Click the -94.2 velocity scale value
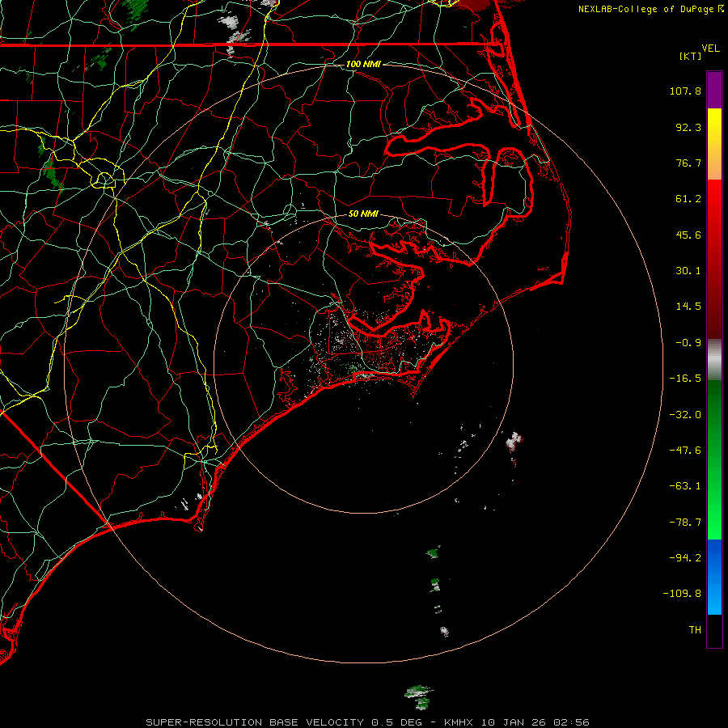Image resolution: width=728 pixels, height=728 pixels. (685, 557)
